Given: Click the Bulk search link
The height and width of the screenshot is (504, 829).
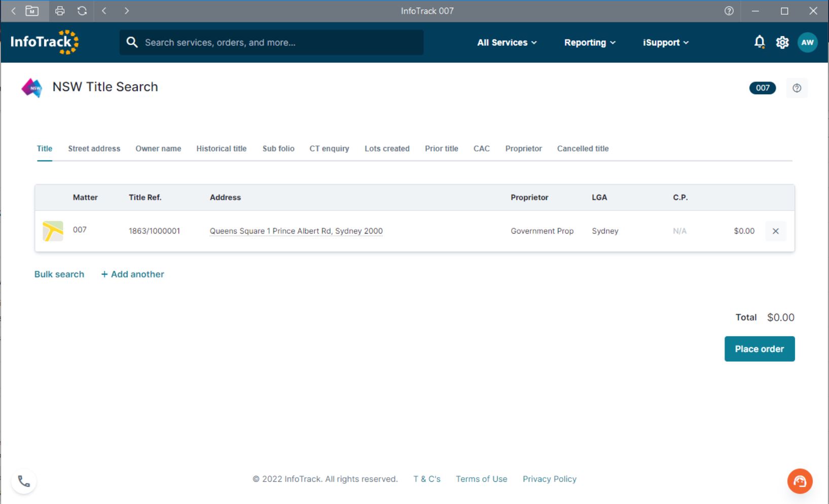Looking at the screenshot, I should pyautogui.click(x=59, y=274).
